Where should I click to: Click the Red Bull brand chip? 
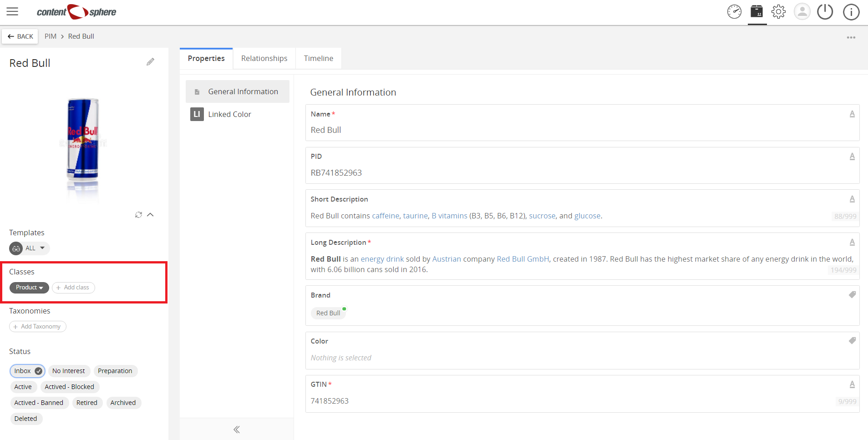[329, 313]
